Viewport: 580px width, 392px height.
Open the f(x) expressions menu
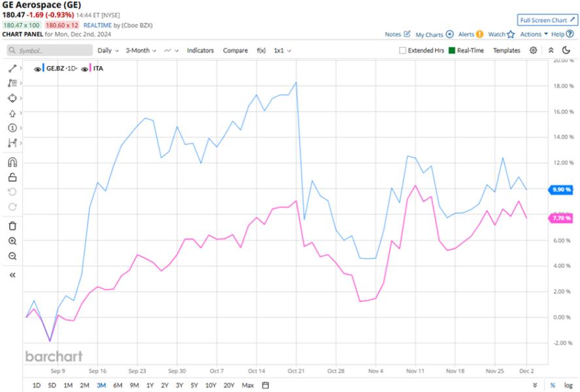(261, 50)
